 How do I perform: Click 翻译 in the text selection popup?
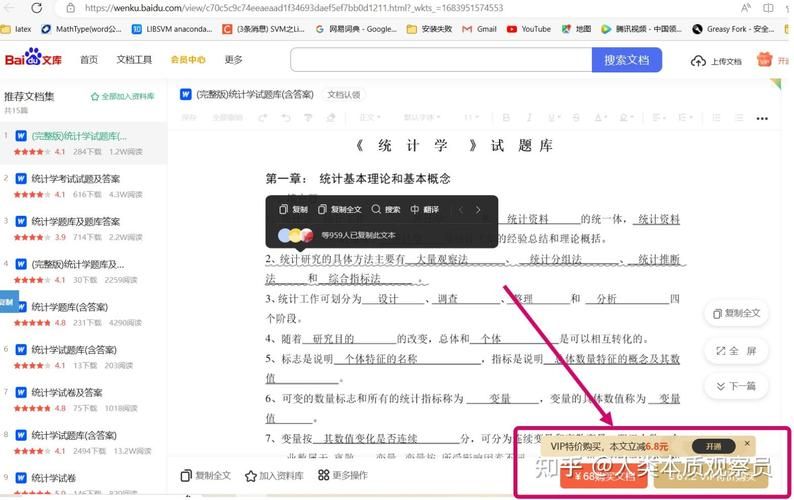[415, 210]
